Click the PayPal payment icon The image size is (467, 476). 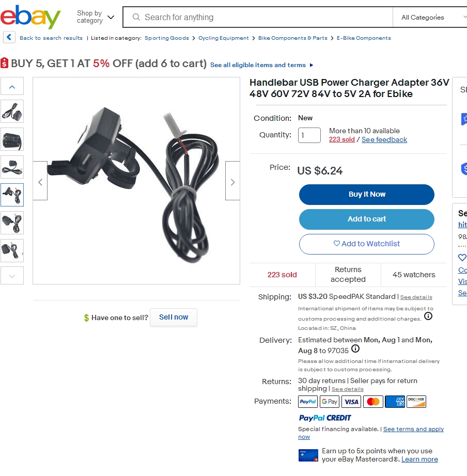[308, 402]
